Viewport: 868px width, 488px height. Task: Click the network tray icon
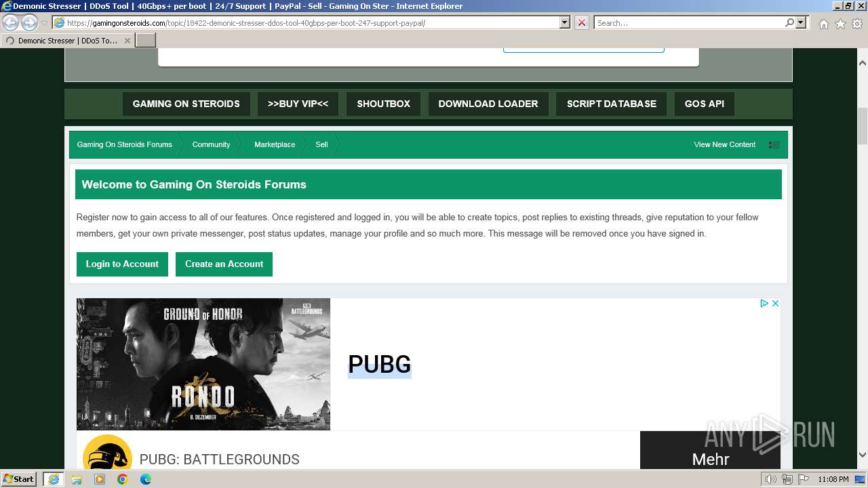pyautogui.click(x=787, y=479)
